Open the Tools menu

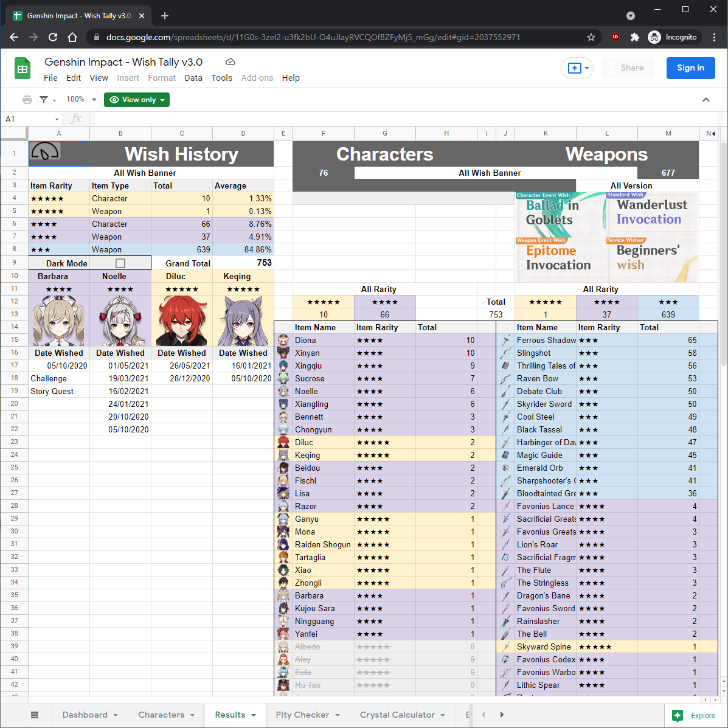(221, 78)
